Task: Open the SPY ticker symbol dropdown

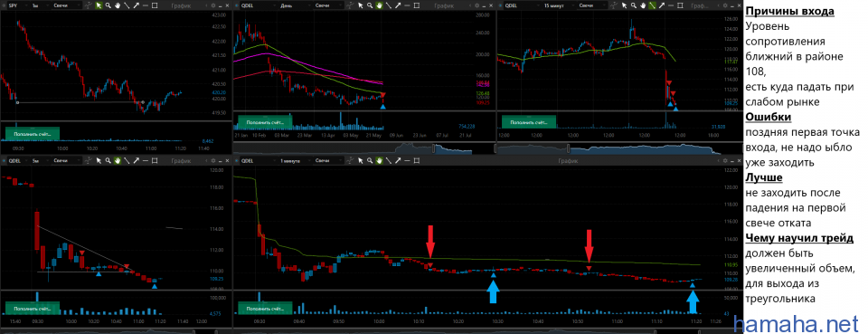Action: pyautogui.click(x=18, y=5)
